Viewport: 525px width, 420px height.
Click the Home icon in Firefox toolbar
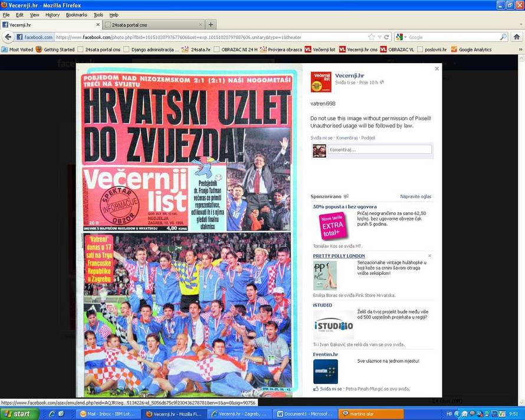tap(517, 37)
